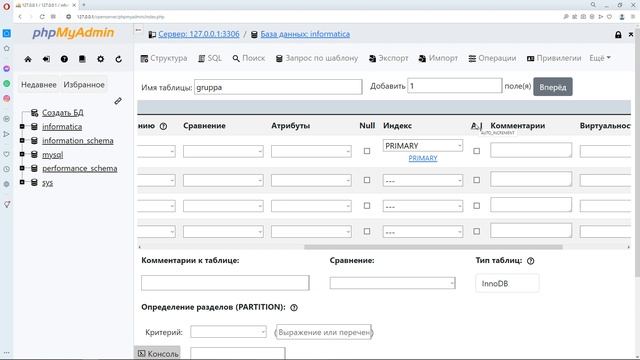Click the Добавить fields number input
The width and height of the screenshot is (640, 360).
454,86
